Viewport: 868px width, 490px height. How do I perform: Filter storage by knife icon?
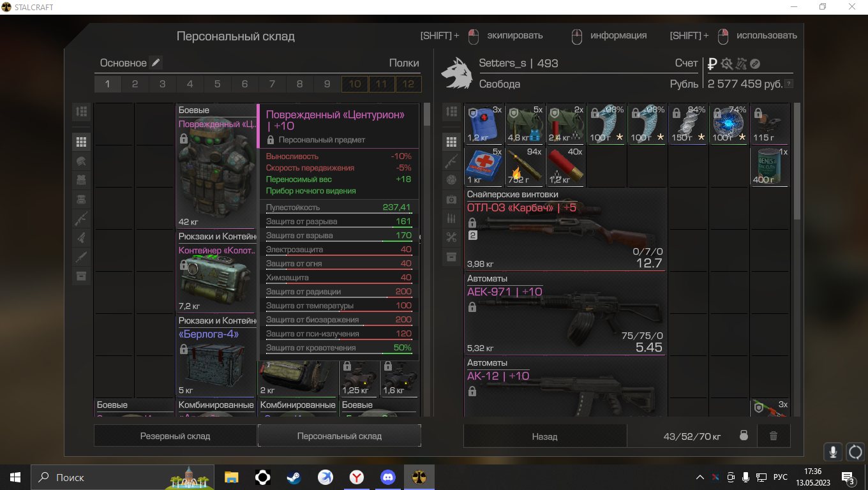tap(81, 256)
